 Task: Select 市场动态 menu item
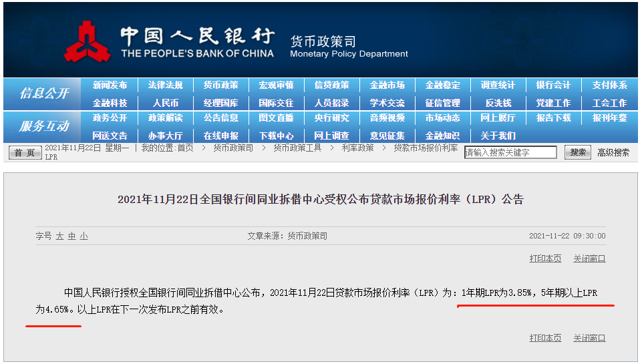(443, 118)
